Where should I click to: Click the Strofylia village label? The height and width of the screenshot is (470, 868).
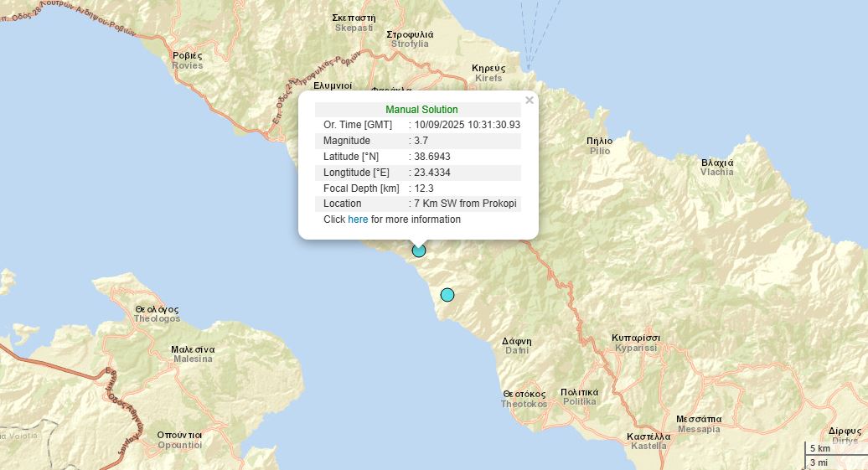coord(409,39)
